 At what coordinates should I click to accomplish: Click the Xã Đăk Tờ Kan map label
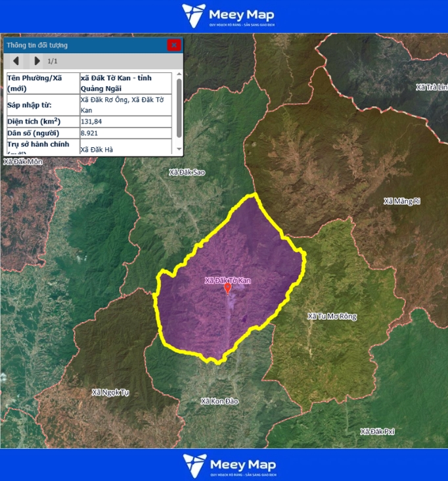[x=228, y=280]
